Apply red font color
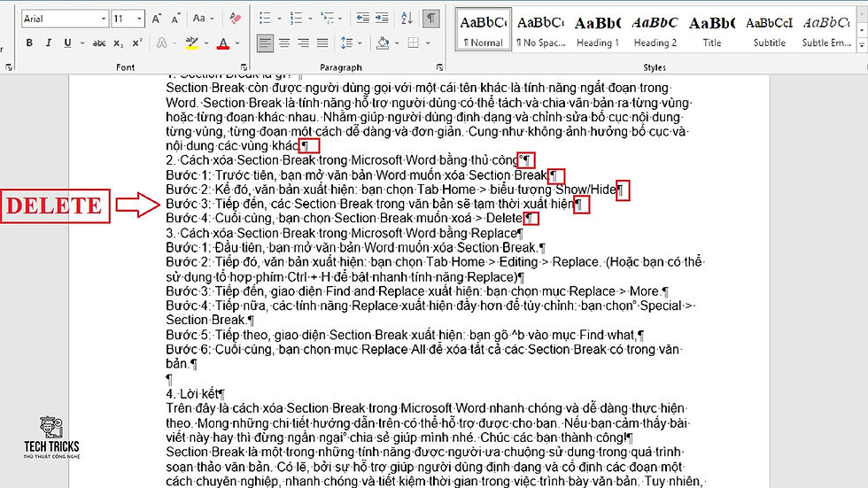Screen dimensions: 868x488 tap(223, 43)
